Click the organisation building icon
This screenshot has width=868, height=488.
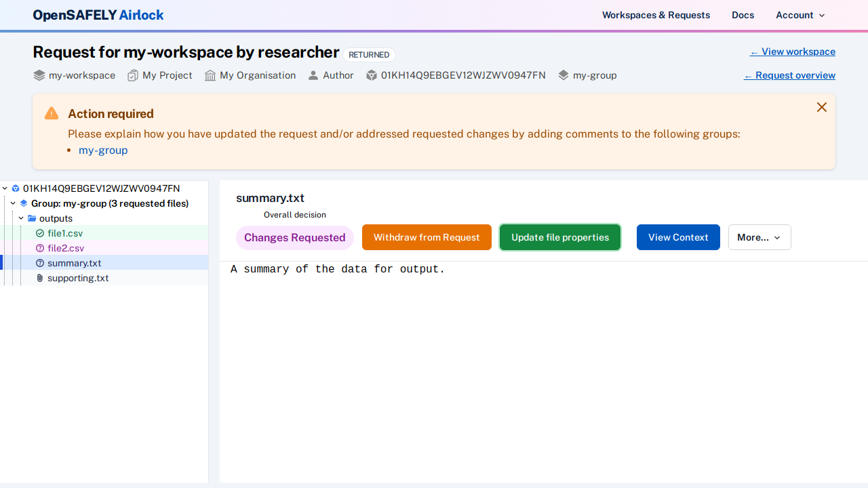(x=210, y=75)
